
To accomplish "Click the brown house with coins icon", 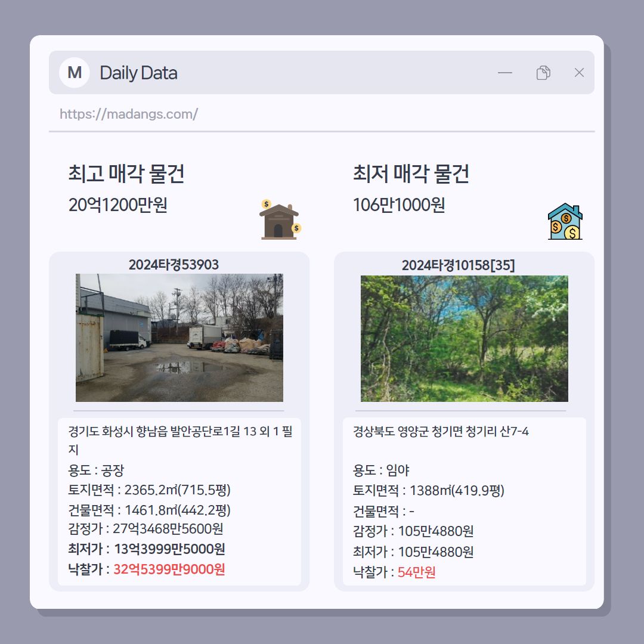I will (280, 219).
